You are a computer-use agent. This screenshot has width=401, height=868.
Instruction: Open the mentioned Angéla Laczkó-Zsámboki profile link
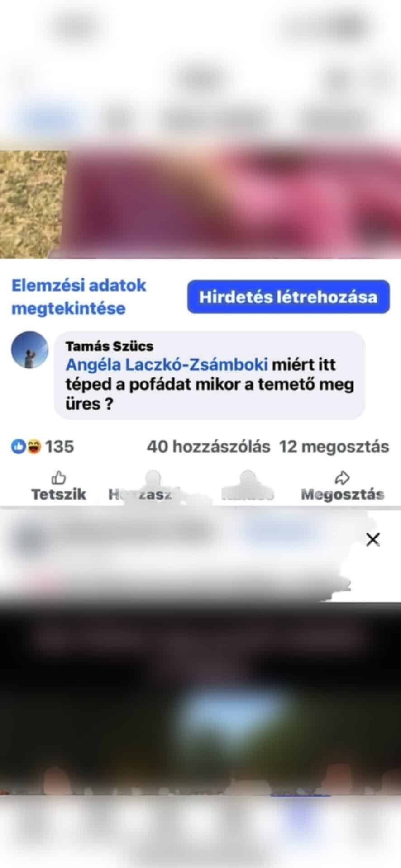(x=167, y=364)
